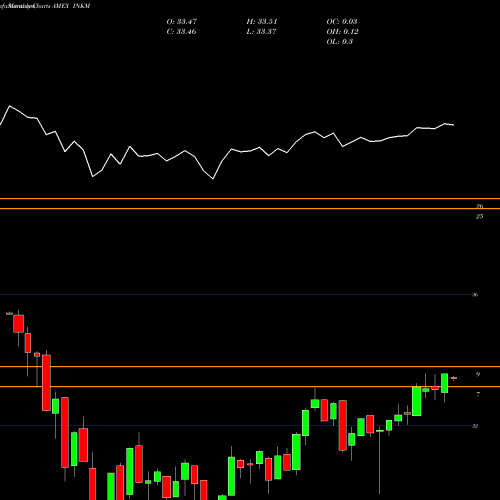Viewport: 500px width, 500px height.
Task: Select the high price text H: 33.51
Action: (262, 22)
